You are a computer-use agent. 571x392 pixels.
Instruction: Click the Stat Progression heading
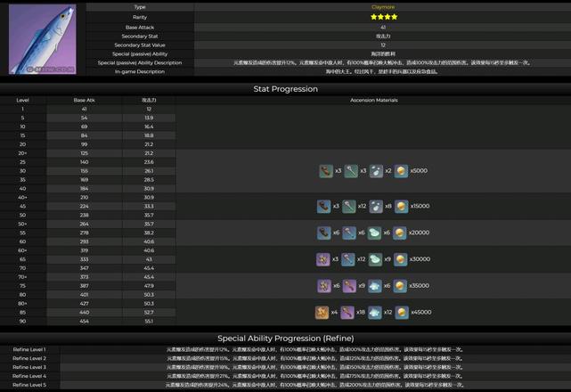pyautogui.click(x=285, y=89)
